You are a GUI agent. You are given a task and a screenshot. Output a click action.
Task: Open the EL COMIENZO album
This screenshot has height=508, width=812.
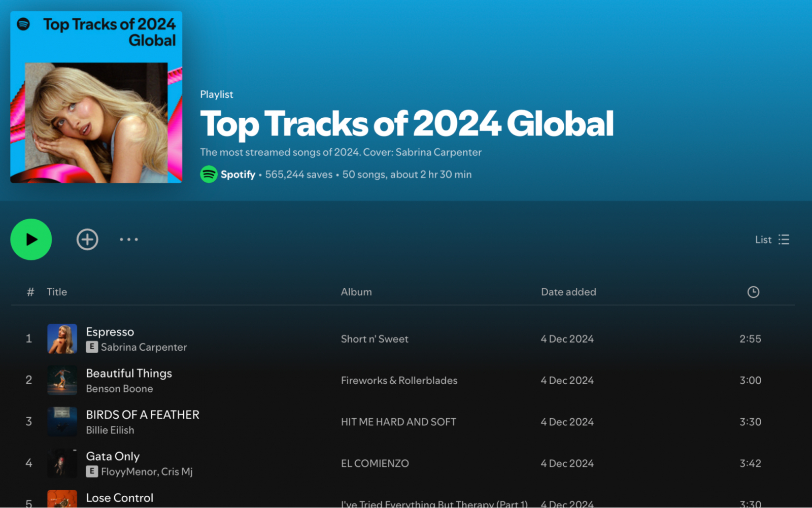(375, 464)
